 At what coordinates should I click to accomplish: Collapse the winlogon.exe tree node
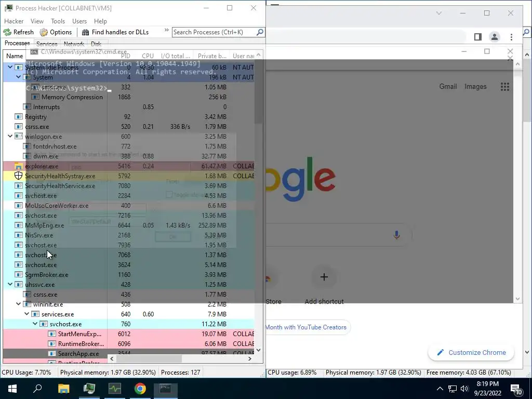coord(10,137)
